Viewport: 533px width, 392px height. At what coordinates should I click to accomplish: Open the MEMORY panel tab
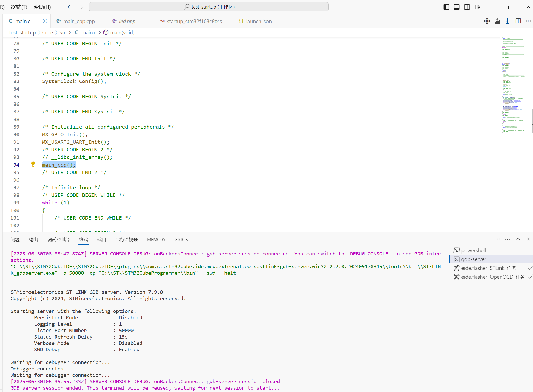coord(156,240)
